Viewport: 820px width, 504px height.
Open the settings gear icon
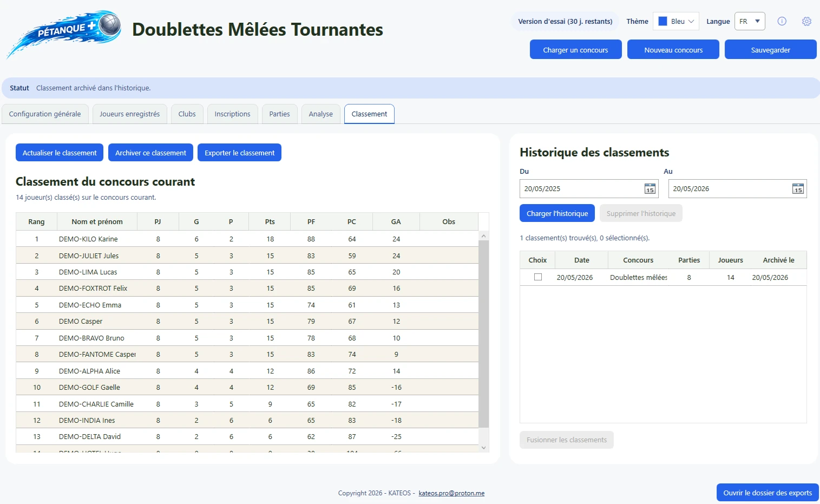tap(806, 21)
